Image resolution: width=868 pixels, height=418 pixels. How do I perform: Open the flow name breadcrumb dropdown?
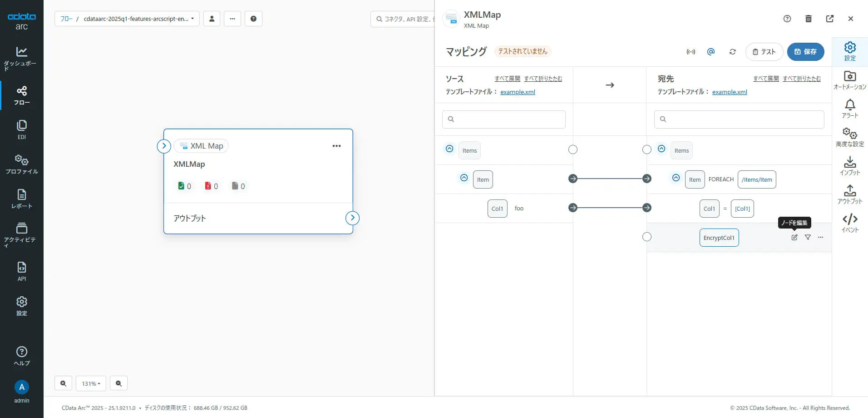(x=139, y=19)
